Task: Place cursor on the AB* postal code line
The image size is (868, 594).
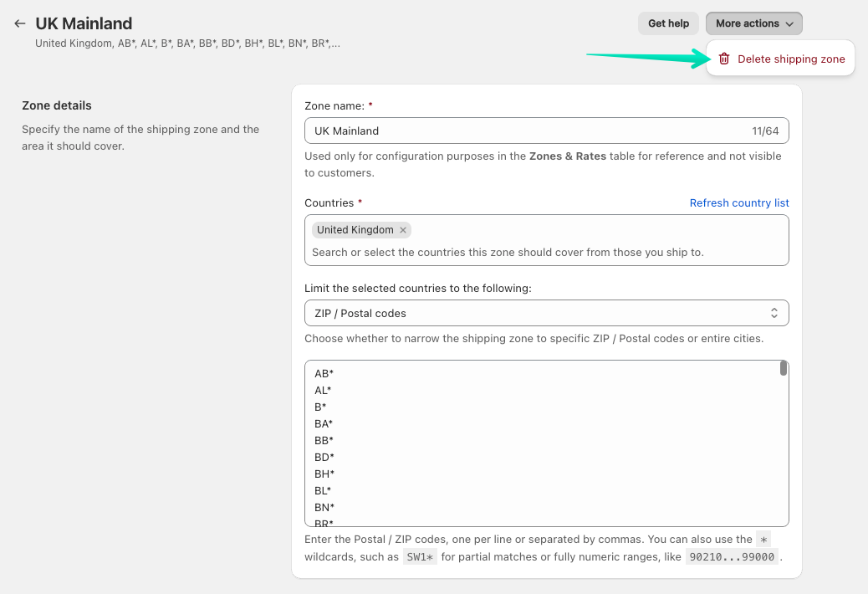Action: pos(324,373)
